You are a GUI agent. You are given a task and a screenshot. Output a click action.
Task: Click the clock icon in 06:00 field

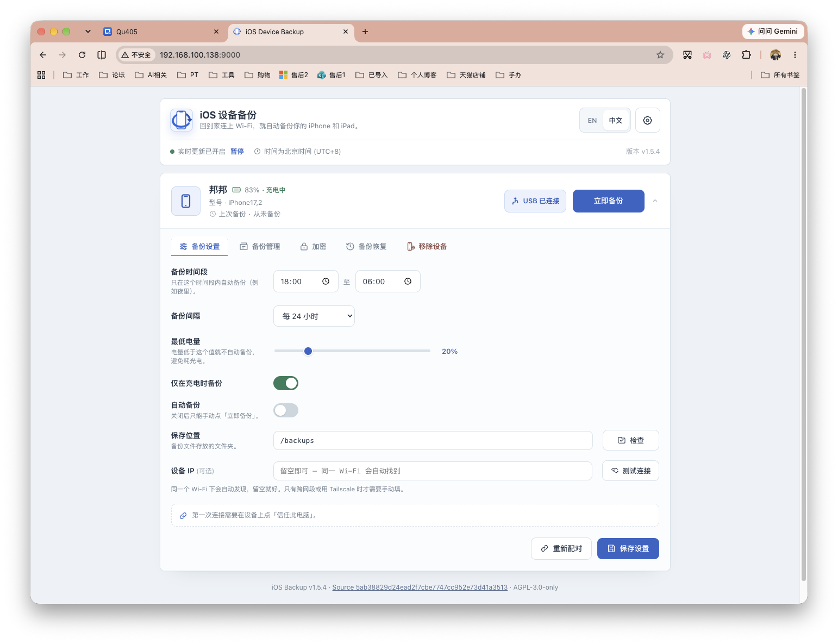(408, 282)
